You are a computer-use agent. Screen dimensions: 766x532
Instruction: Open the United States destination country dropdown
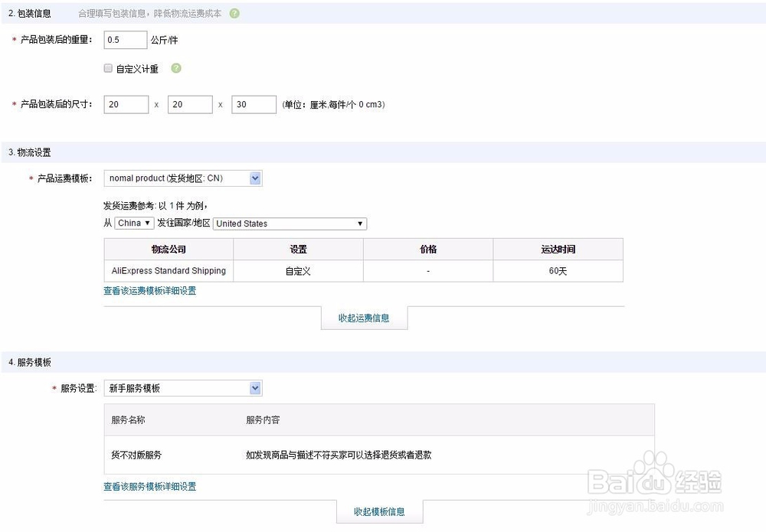[290, 223]
